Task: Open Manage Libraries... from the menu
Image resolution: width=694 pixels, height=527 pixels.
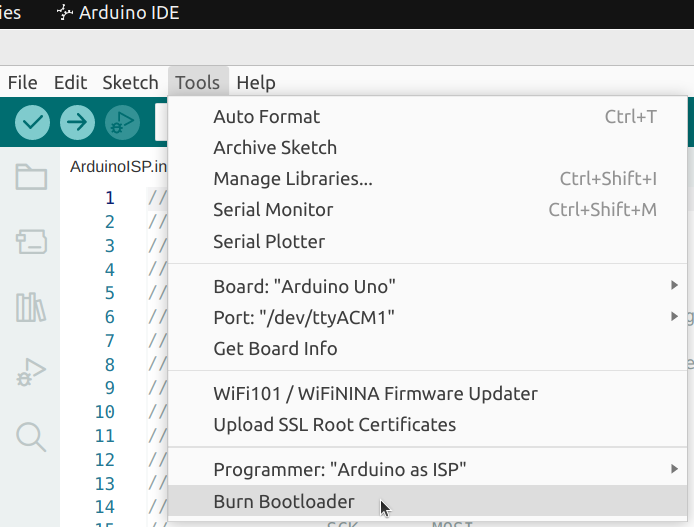Action: 428,179
